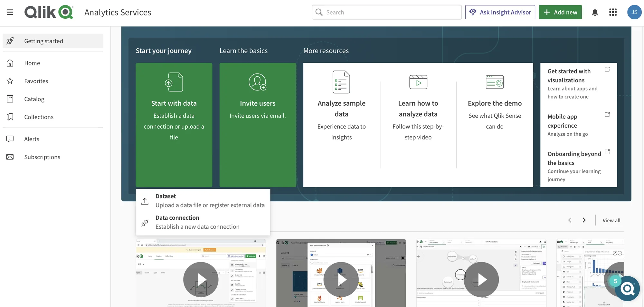Click the Subscriptions envelope icon
The height and width of the screenshot is (307, 644).
pos(10,157)
